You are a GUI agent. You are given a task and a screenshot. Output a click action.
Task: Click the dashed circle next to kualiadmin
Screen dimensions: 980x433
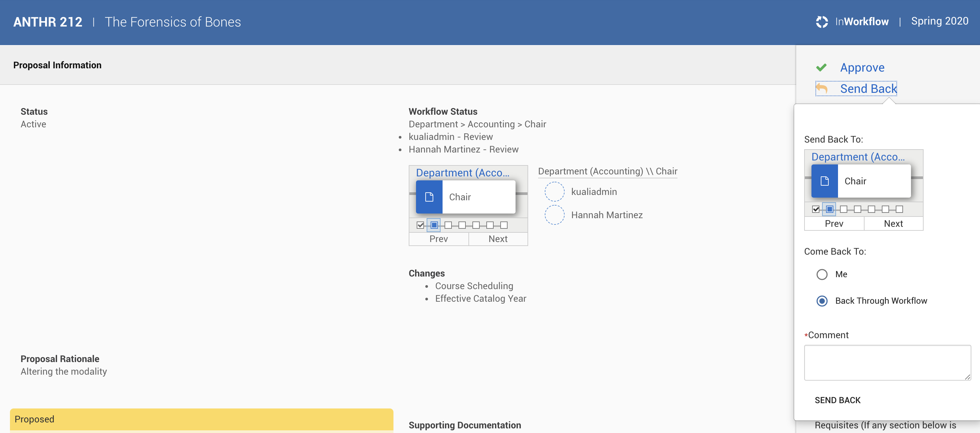click(x=554, y=192)
